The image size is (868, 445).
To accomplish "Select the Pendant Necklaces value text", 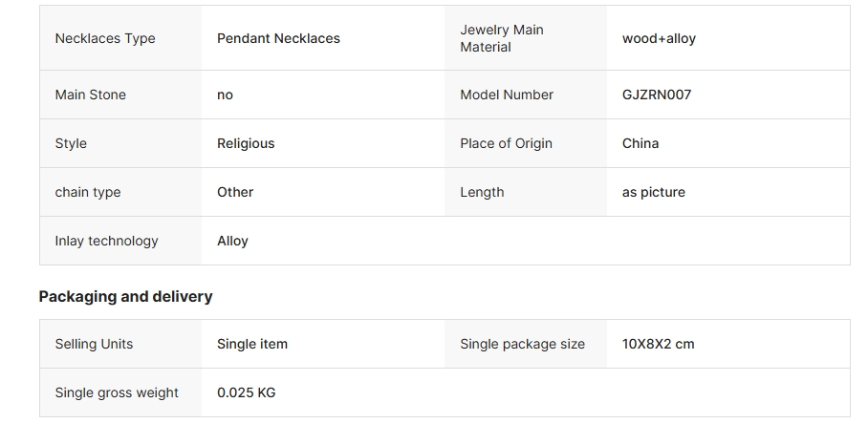I will [x=278, y=38].
